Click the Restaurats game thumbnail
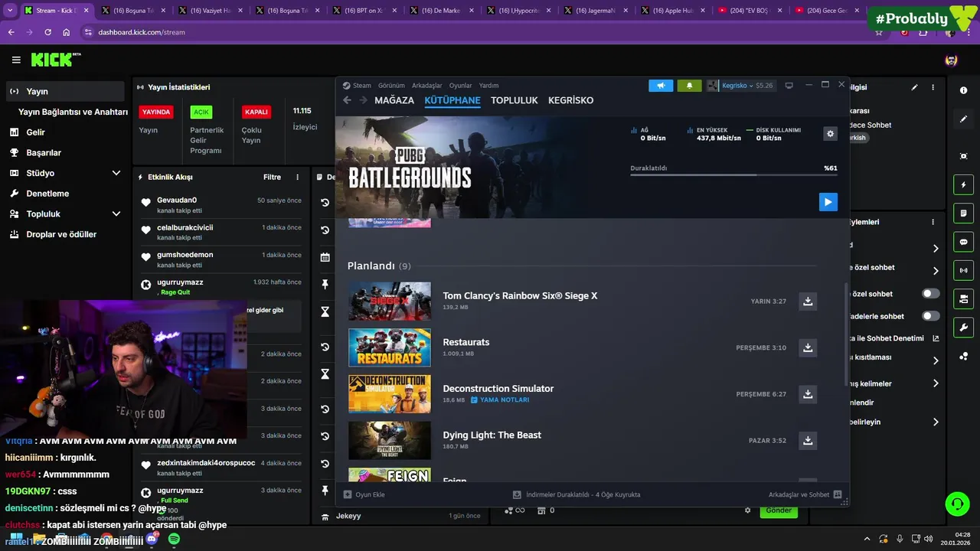Screen dimensions: 980x551 point(390,347)
